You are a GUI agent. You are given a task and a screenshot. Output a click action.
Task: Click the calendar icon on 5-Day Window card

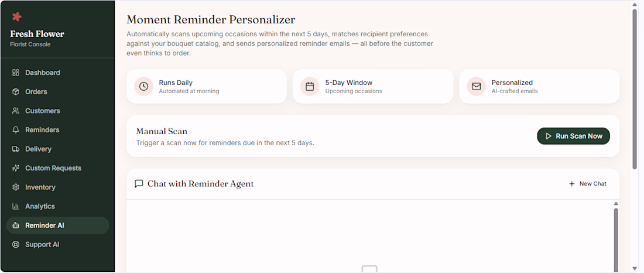tap(310, 86)
